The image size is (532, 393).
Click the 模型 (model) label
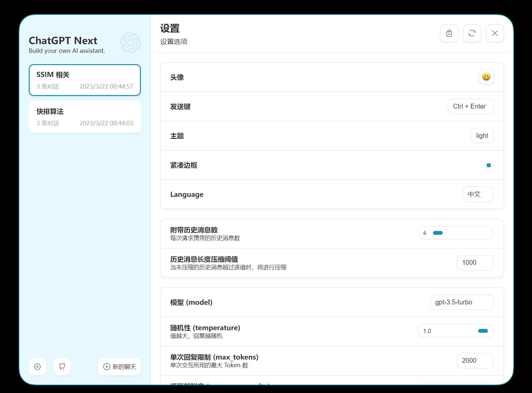click(x=191, y=302)
